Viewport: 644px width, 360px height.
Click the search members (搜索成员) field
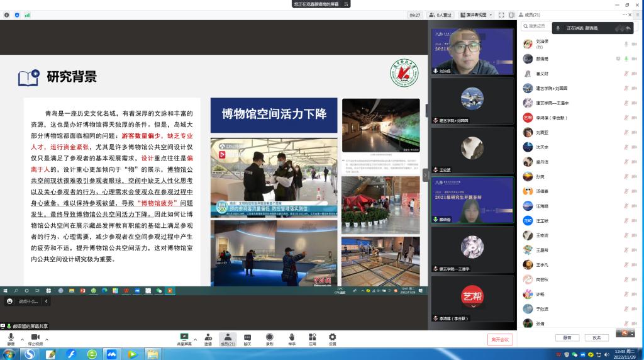(536, 26)
